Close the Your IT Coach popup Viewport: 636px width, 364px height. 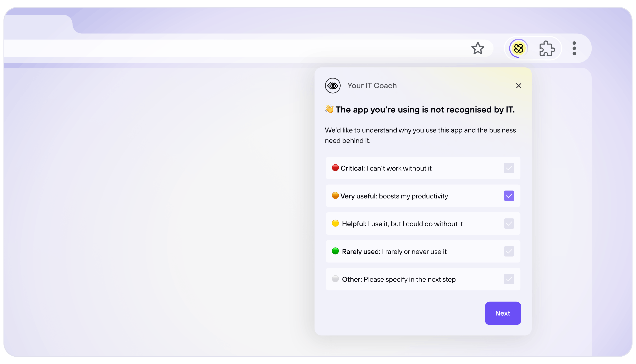518,86
